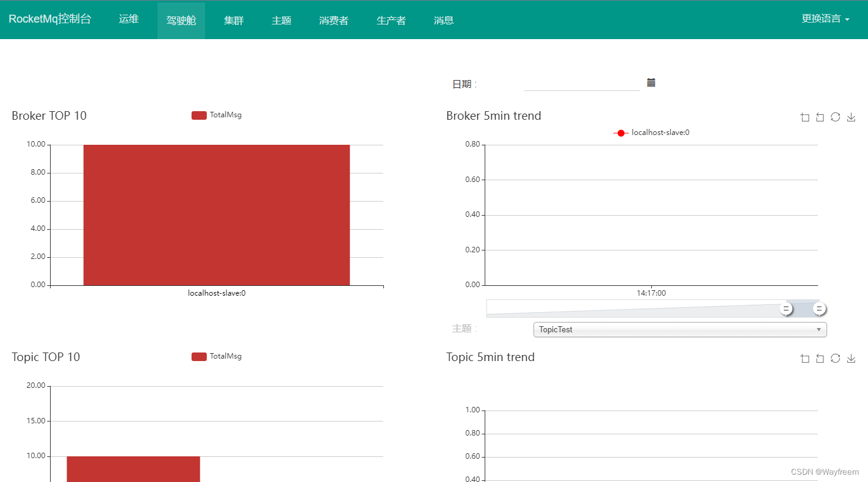Open the date picker calendar icon
868x482 pixels.
click(651, 82)
